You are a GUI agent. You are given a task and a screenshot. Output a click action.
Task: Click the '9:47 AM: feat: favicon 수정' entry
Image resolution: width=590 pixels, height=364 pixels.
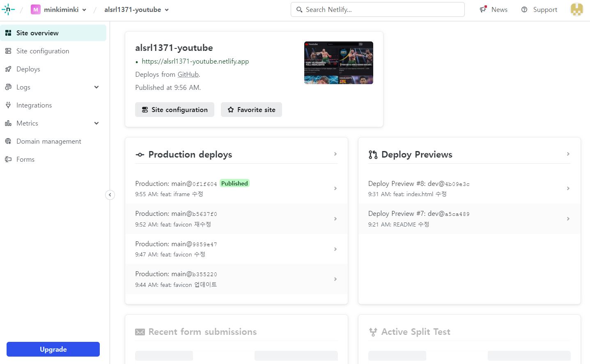coord(170,254)
